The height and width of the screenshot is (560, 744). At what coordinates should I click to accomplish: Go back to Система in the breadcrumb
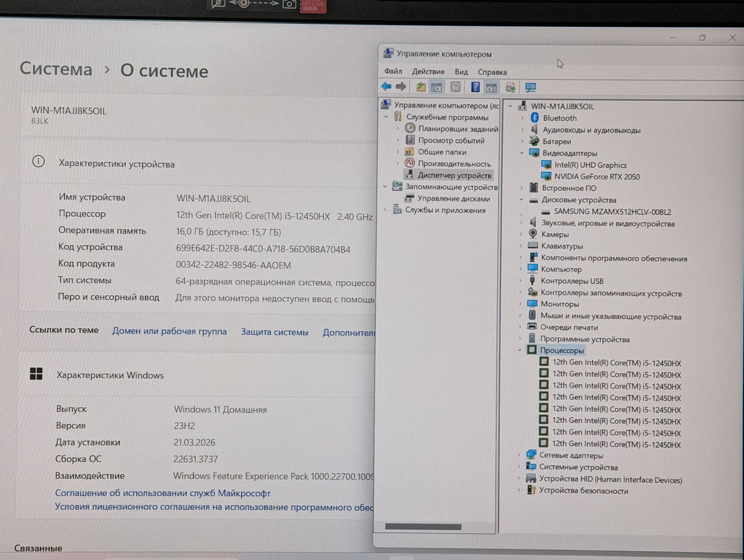click(x=56, y=69)
